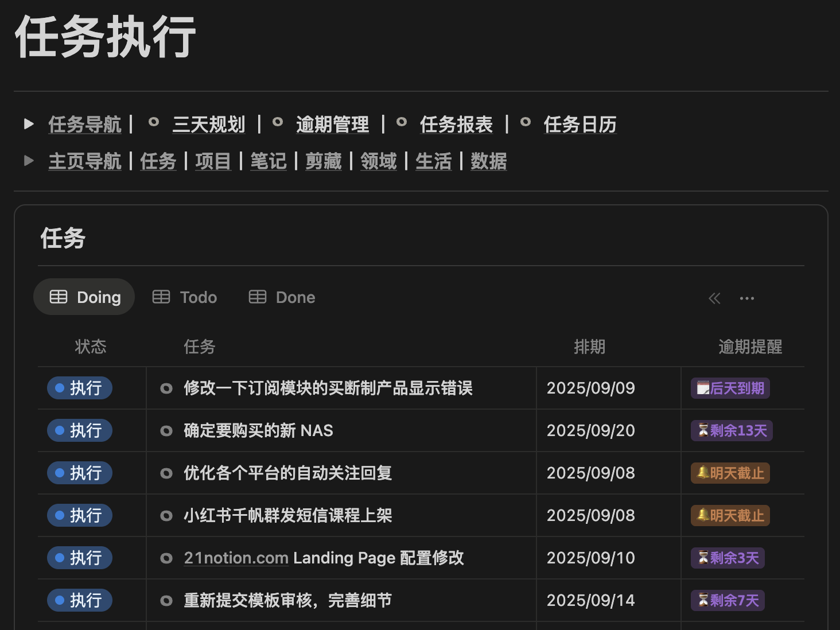Open the 21notion.com link

[x=236, y=558]
